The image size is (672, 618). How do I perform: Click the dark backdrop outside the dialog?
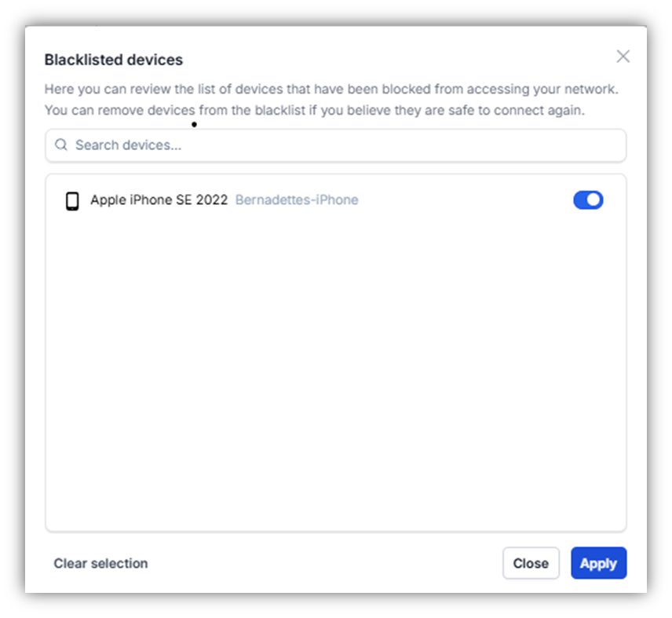11,314
